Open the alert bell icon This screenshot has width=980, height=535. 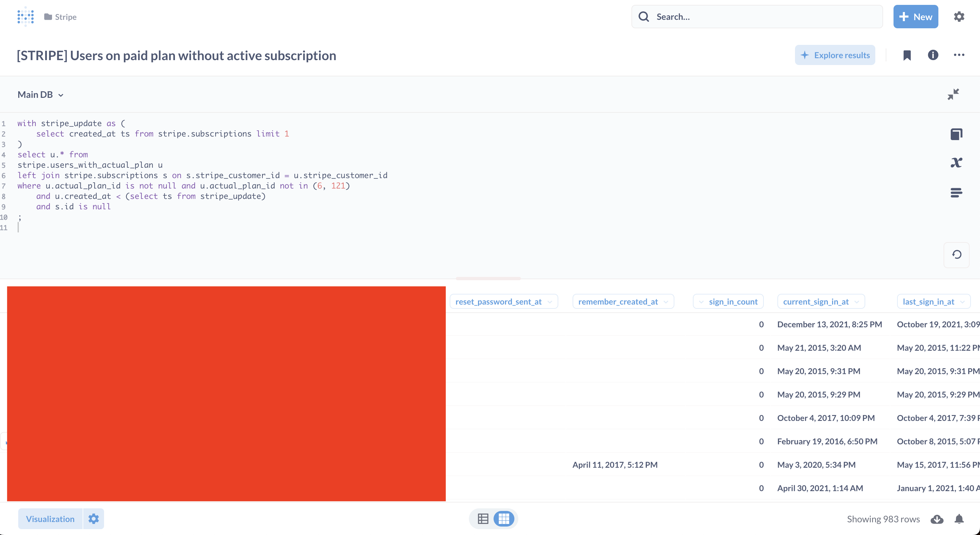click(x=959, y=519)
